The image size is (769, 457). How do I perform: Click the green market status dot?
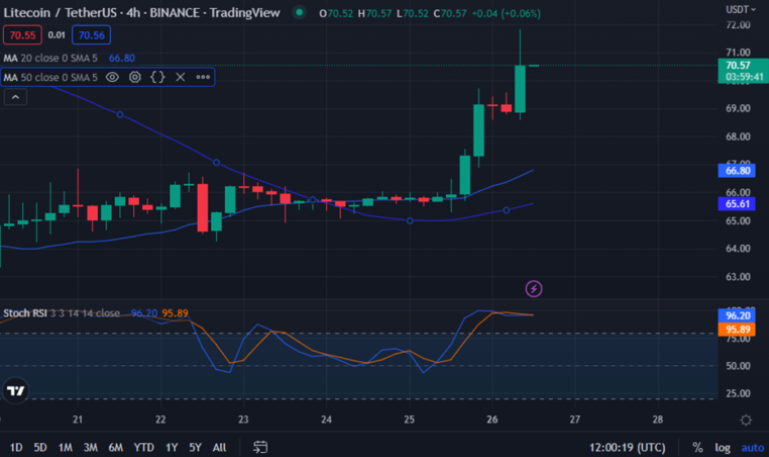(x=299, y=12)
